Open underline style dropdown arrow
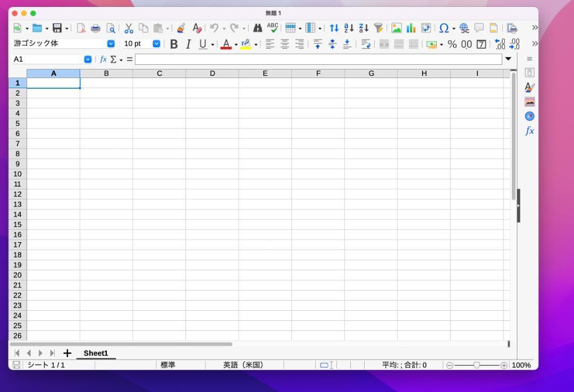 pos(213,45)
